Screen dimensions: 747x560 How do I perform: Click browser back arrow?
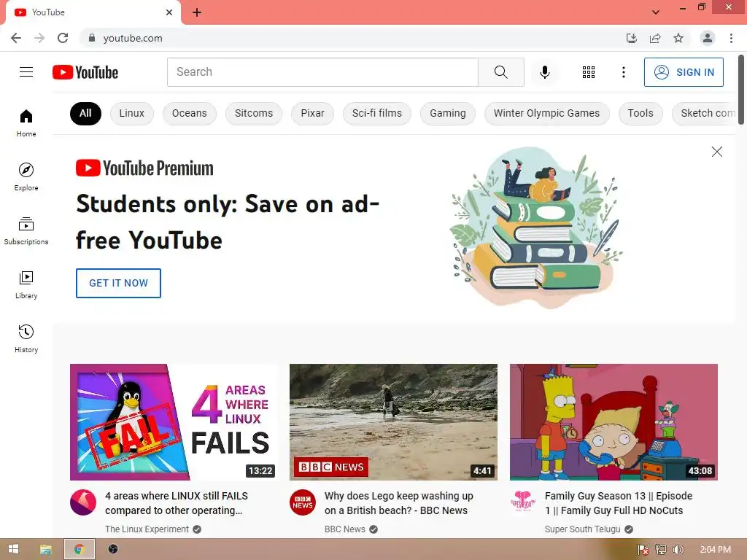tap(16, 38)
